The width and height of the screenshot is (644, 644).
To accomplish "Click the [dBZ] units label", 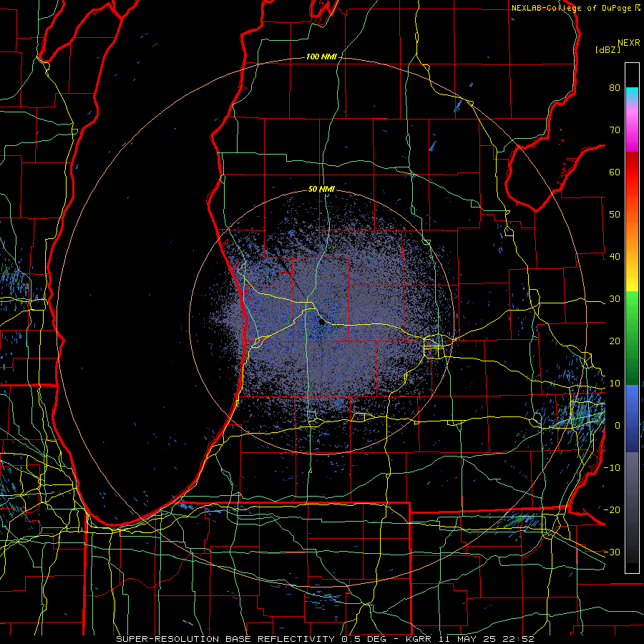I will (x=608, y=50).
